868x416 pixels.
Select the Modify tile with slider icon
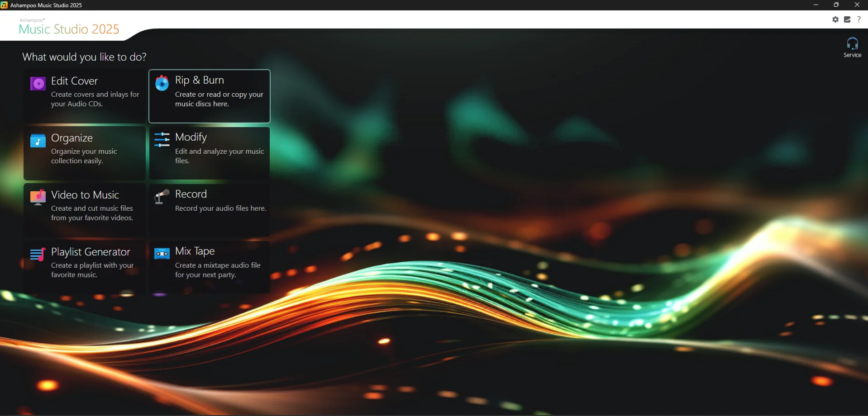[x=210, y=153]
